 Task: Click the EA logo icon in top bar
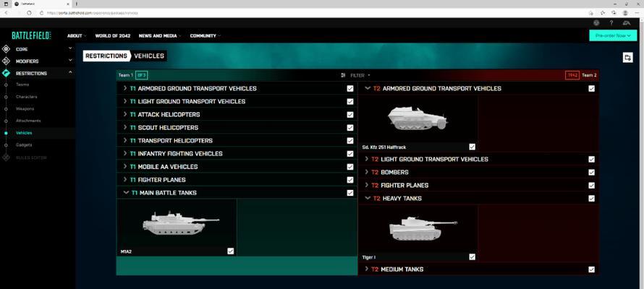click(x=627, y=23)
